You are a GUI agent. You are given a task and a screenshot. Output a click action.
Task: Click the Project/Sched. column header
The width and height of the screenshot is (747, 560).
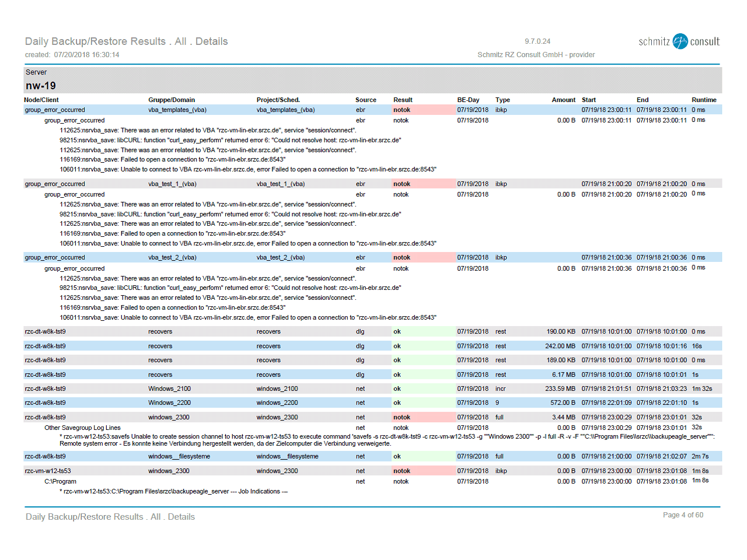pos(278,100)
